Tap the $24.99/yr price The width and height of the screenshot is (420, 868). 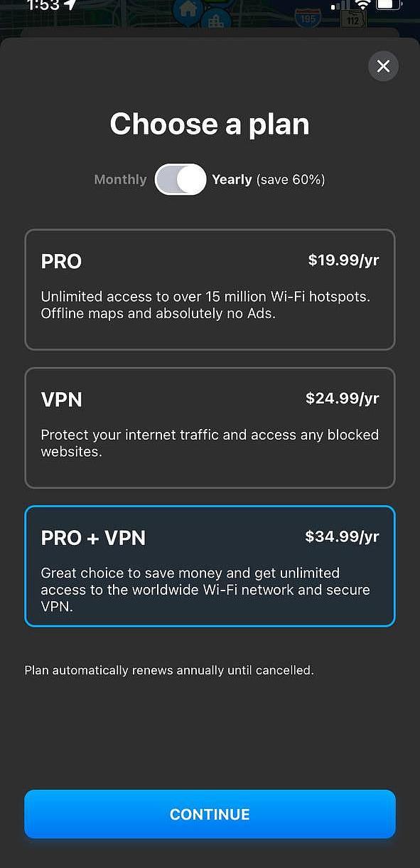click(343, 398)
